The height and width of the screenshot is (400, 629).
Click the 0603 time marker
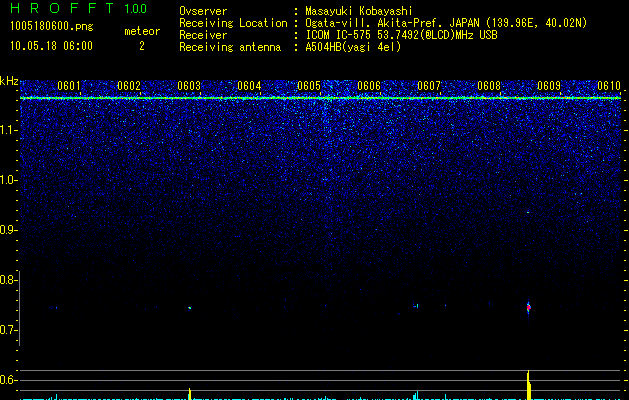(x=189, y=86)
